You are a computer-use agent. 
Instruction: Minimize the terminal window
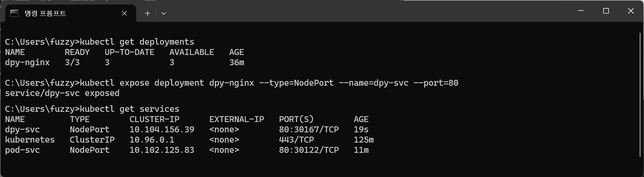coord(581,11)
